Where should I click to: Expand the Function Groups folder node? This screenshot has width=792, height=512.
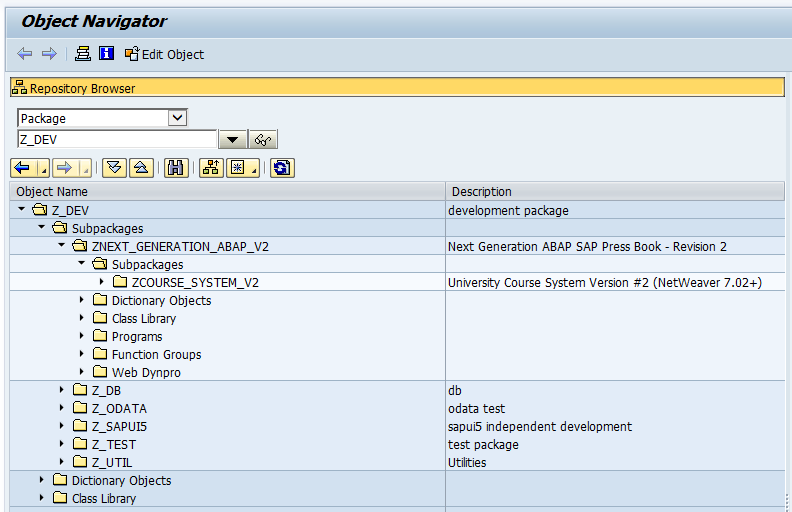(81, 354)
